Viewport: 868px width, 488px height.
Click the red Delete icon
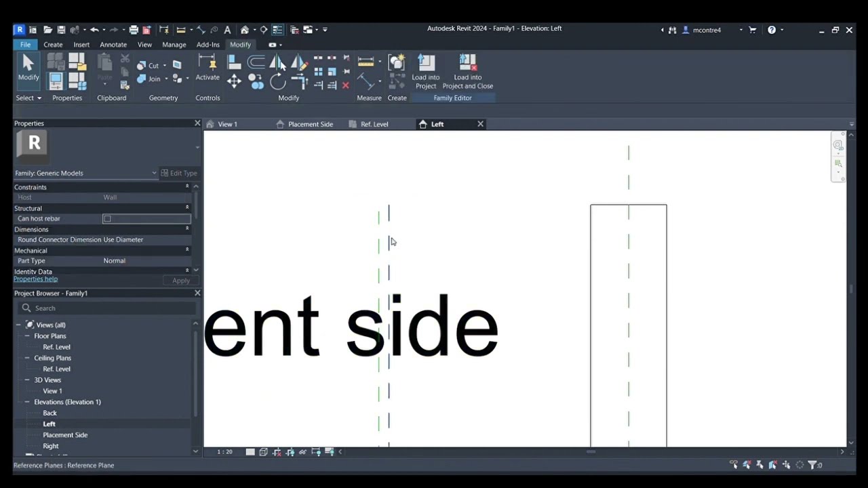(x=346, y=85)
